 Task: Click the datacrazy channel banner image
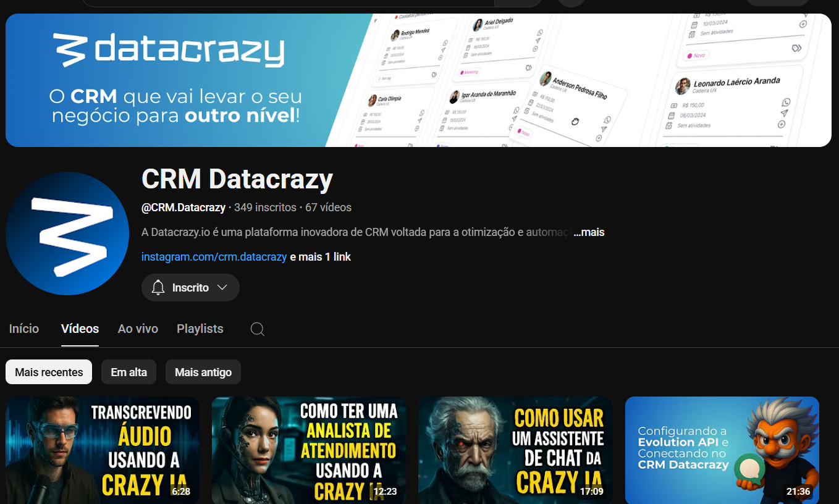click(x=418, y=80)
